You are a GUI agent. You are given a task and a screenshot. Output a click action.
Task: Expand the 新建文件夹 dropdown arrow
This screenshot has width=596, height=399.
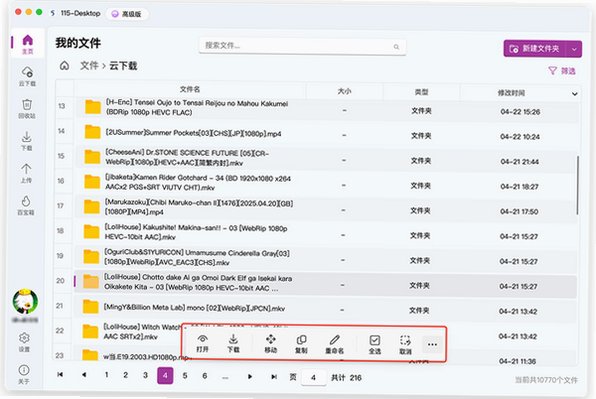click(x=574, y=49)
